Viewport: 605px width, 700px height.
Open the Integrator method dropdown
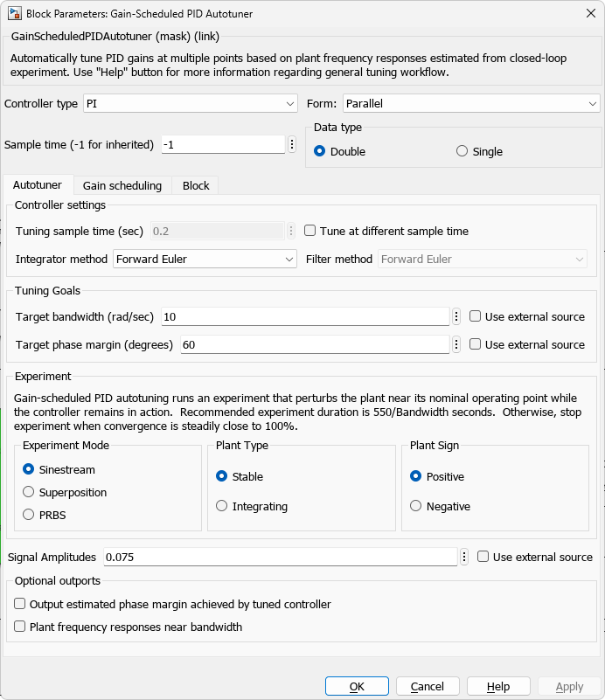pos(205,260)
